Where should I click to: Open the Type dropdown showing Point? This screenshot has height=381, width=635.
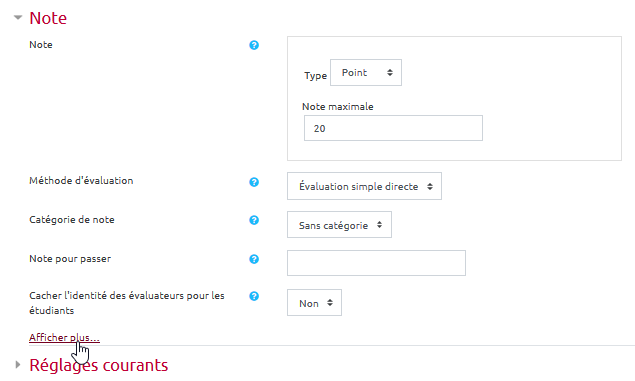[x=366, y=72]
